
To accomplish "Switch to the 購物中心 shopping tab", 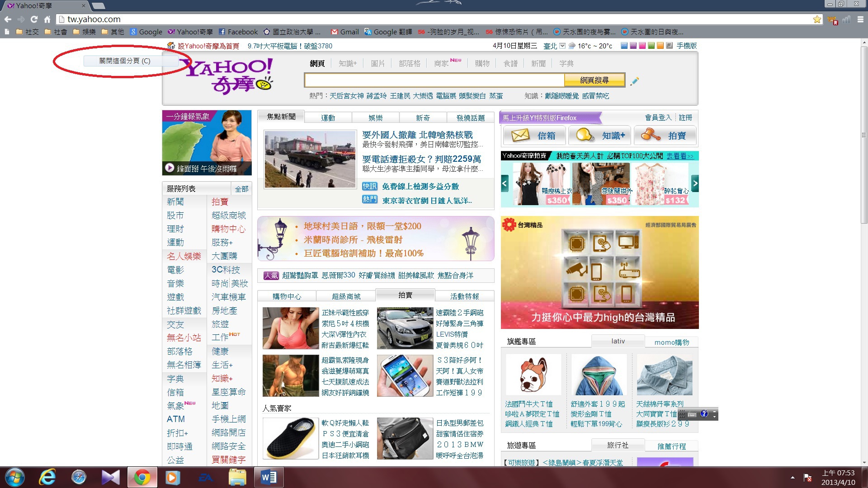I will point(287,296).
